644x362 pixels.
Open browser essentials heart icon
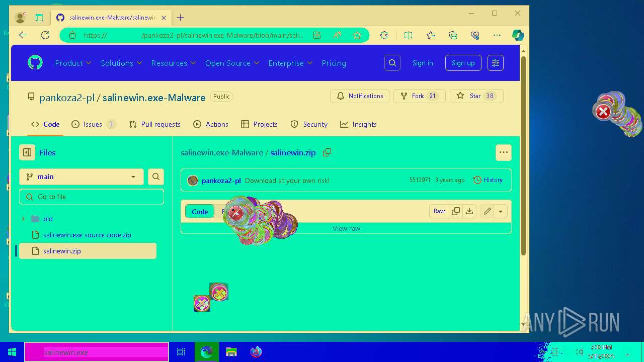475,35
